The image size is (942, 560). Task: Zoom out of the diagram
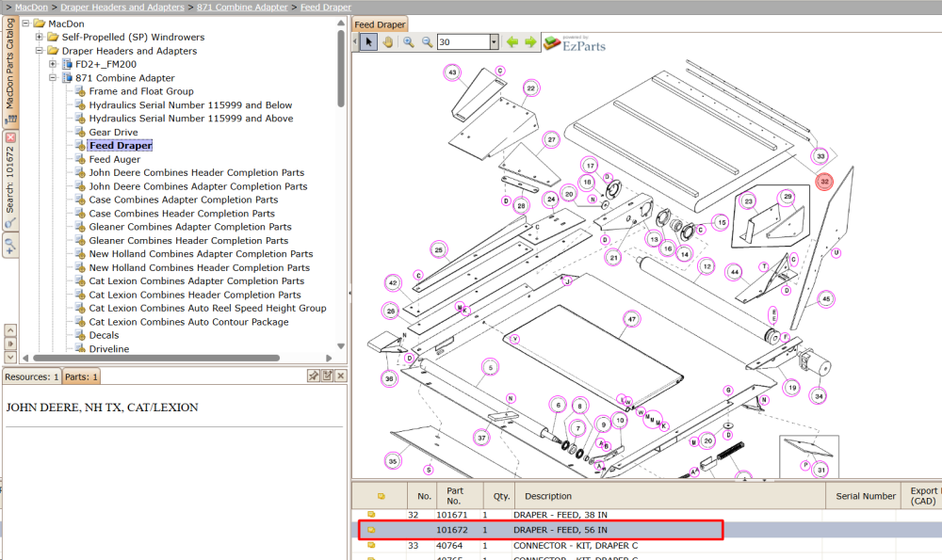(427, 42)
